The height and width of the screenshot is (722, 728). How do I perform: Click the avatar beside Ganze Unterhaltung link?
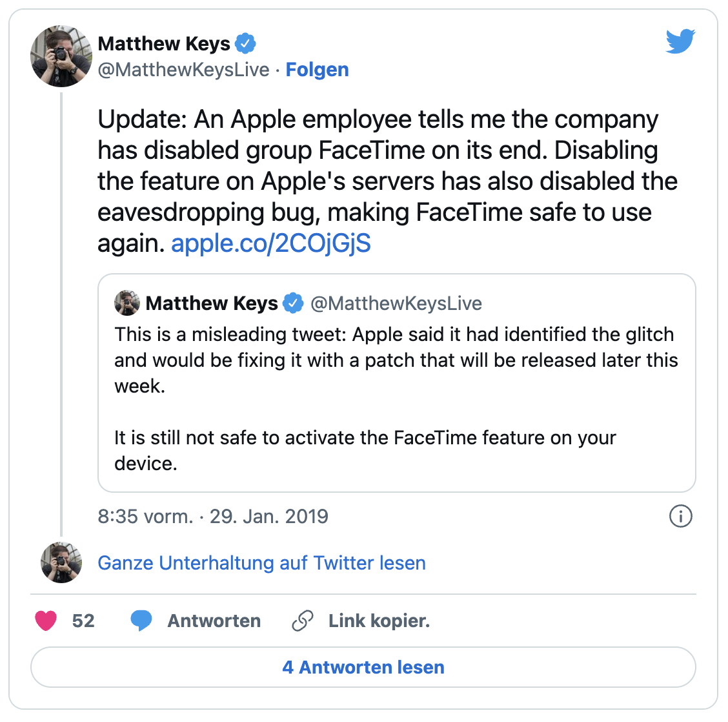(61, 562)
